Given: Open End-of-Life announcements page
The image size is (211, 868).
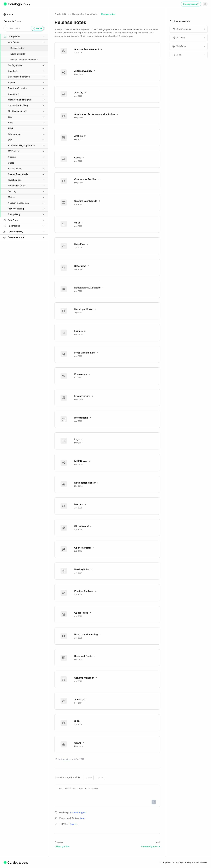Looking at the screenshot, I should point(24,60).
